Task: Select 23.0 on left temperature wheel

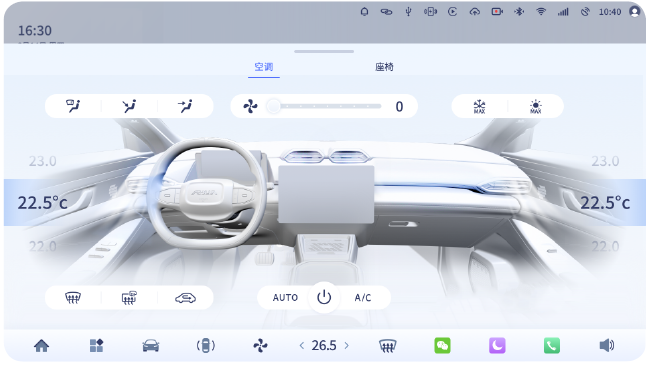Action: pyautogui.click(x=43, y=161)
